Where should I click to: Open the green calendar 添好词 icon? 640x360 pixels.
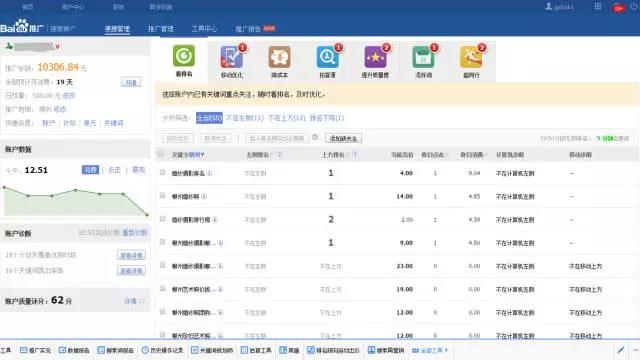tap(423, 57)
